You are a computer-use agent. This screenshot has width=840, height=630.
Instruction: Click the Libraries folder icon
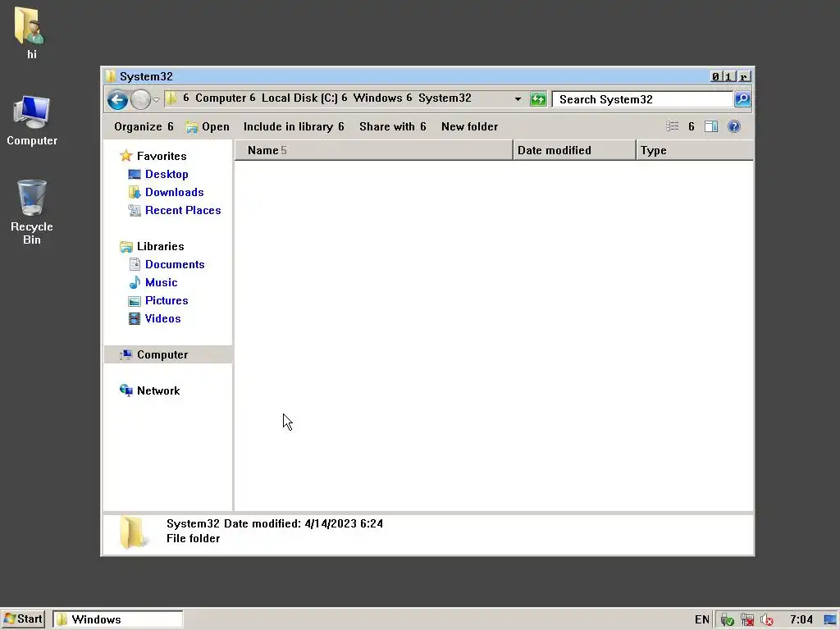pos(126,246)
